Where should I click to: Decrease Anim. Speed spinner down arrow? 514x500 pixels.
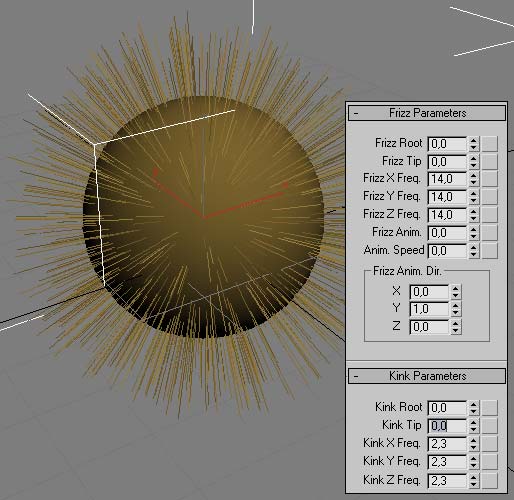(474, 254)
